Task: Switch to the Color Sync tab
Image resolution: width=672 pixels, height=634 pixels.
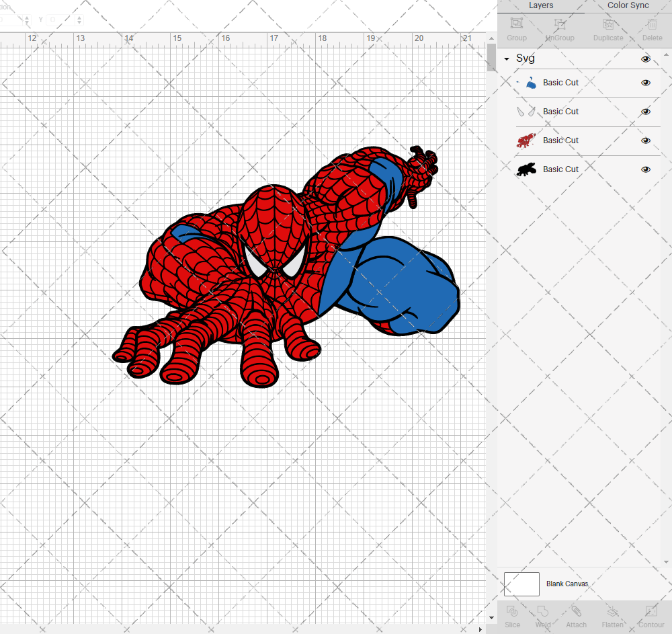Action: click(x=628, y=5)
